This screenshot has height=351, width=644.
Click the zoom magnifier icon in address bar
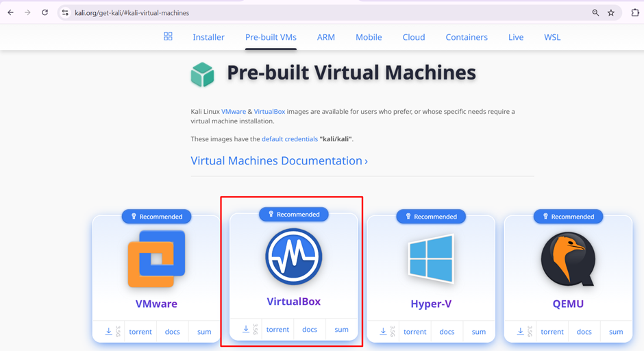[x=595, y=12]
